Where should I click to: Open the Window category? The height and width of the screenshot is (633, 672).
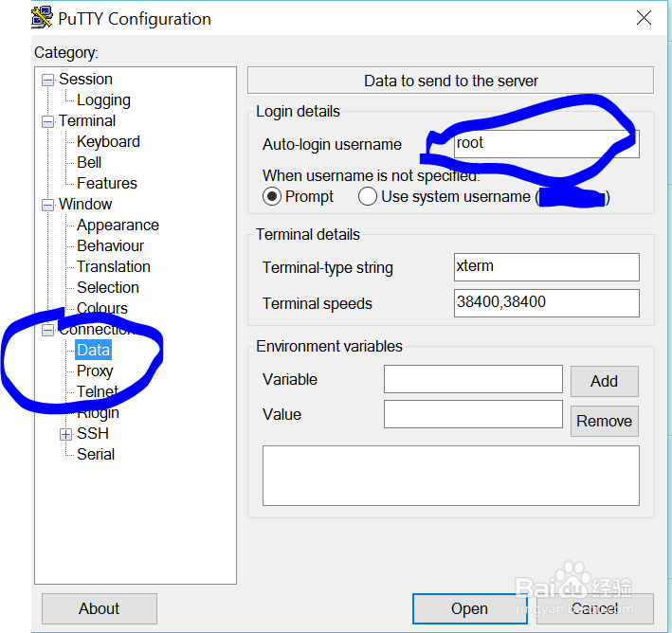(85, 204)
